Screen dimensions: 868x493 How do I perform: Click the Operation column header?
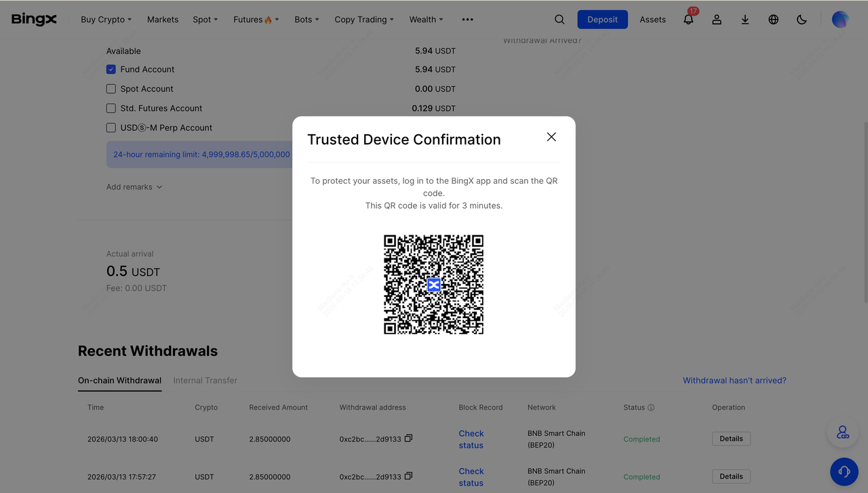[728, 408]
